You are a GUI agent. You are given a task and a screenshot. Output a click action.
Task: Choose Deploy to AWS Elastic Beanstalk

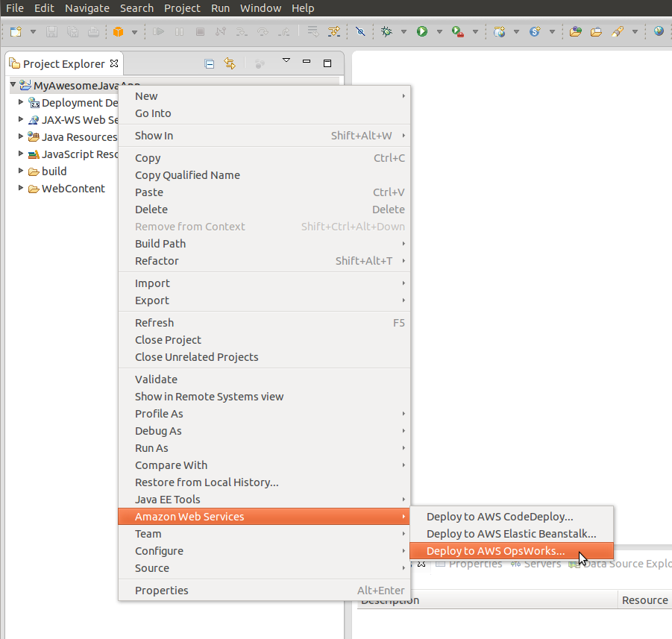[512, 534]
